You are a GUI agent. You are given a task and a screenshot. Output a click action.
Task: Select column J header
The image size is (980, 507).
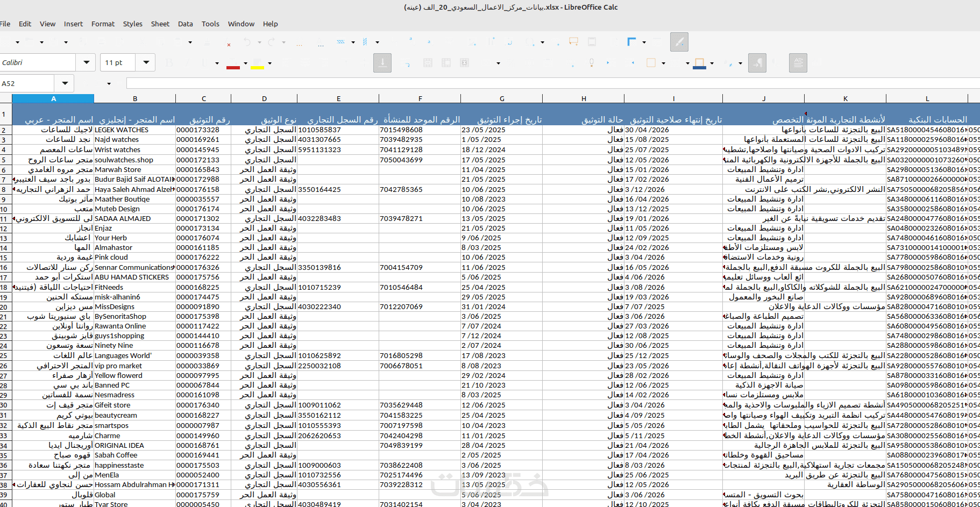pyautogui.click(x=764, y=98)
